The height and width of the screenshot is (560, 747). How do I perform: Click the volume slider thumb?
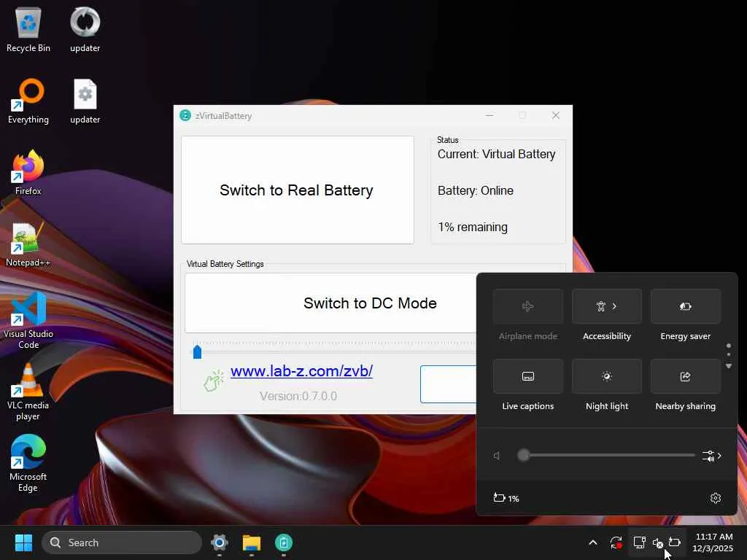click(523, 455)
